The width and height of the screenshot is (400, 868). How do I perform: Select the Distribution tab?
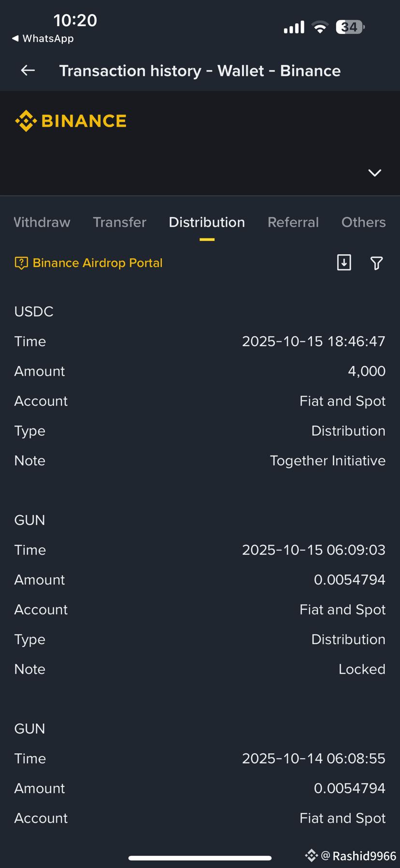tap(207, 222)
